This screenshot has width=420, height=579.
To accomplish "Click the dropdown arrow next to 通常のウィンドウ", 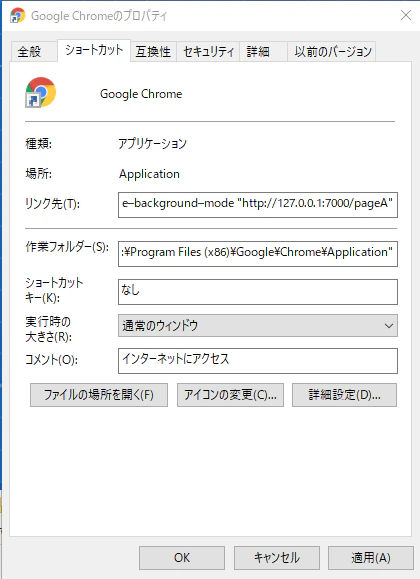I will [x=389, y=326].
